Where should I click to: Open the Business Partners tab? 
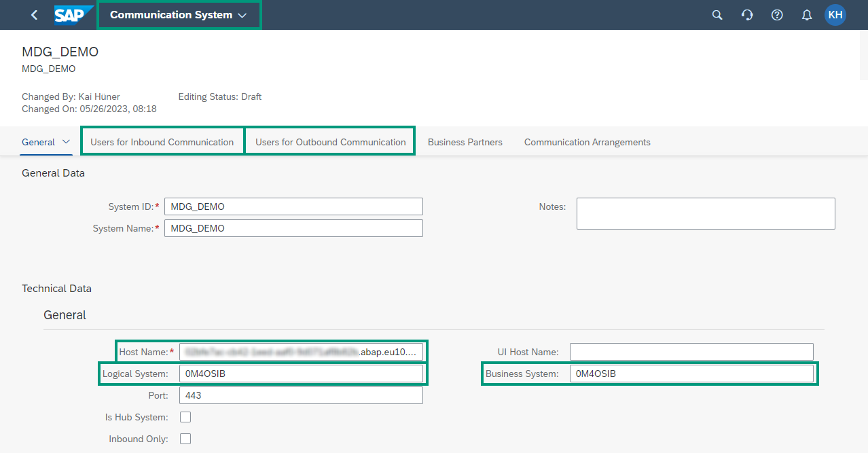(x=465, y=142)
